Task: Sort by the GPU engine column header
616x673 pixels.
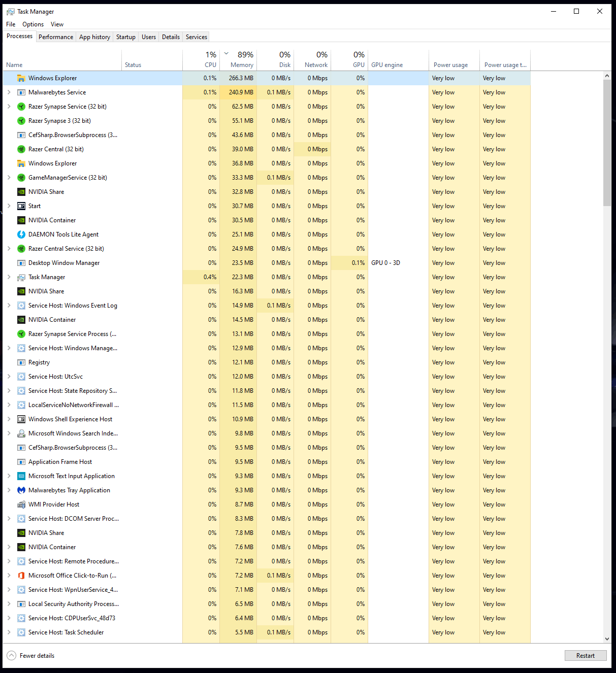Action: [x=398, y=60]
